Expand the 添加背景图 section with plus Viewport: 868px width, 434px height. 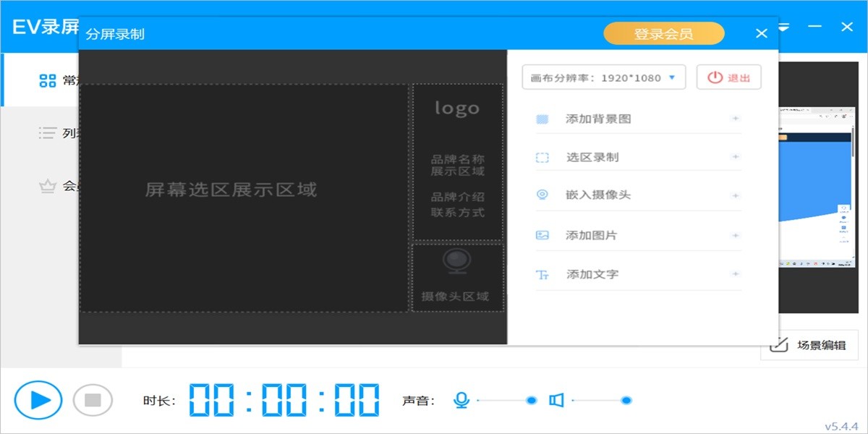click(736, 118)
